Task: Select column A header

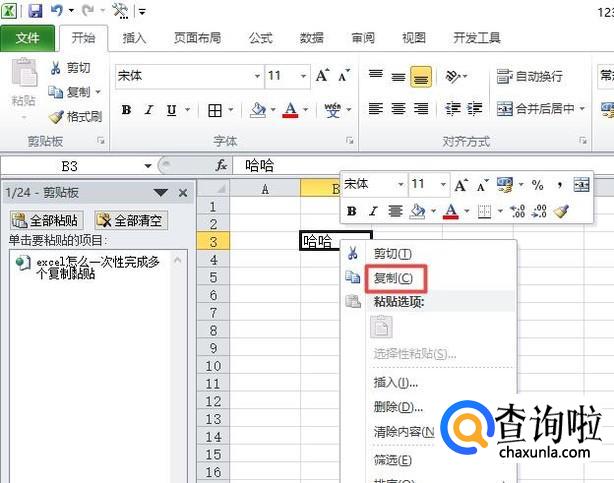Action: 265,190
